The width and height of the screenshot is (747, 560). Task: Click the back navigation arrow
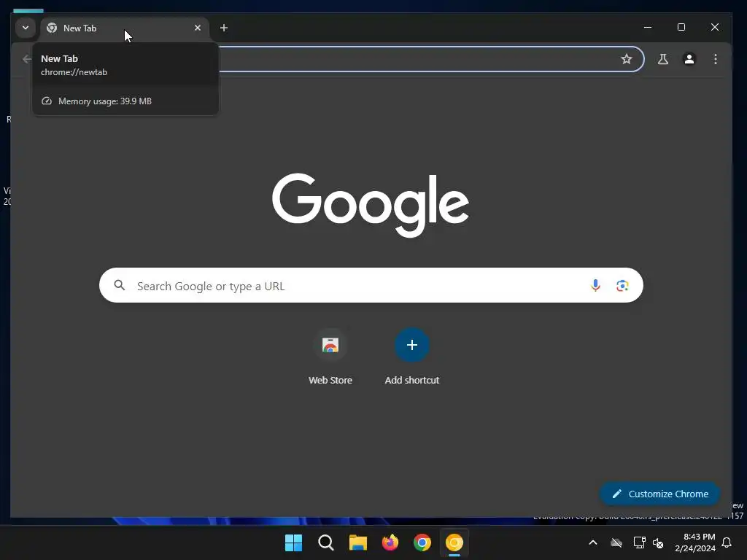pos(27,59)
